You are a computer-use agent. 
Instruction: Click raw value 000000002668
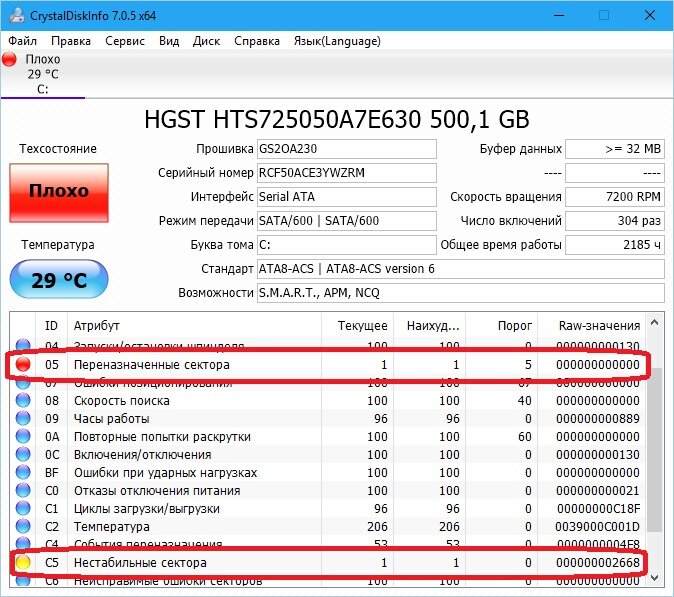(597, 563)
